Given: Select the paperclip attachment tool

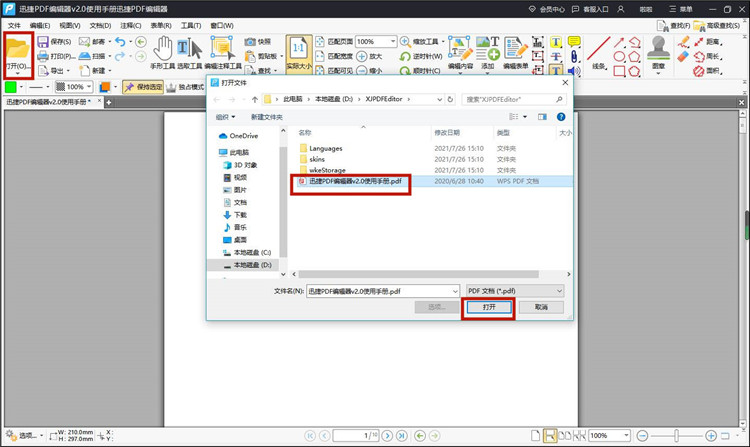Looking at the screenshot, I should [x=574, y=57].
